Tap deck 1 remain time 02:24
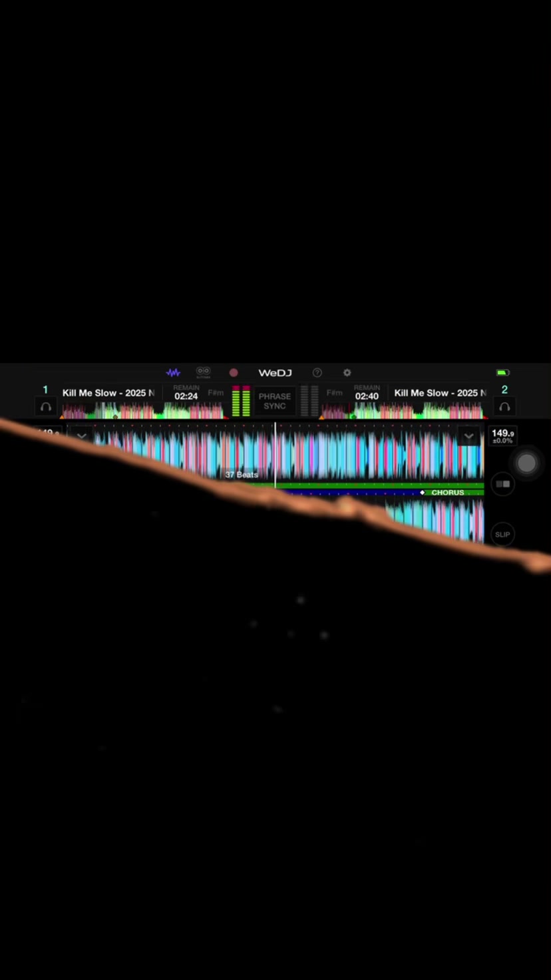This screenshot has width=551, height=980. pyautogui.click(x=186, y=396)
